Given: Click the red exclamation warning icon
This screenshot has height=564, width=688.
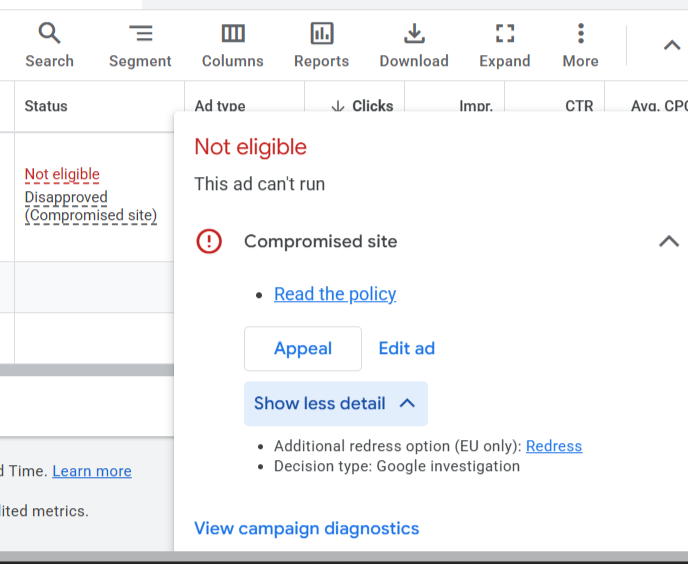Looking at the screenshot, I should tap(209, 241).
